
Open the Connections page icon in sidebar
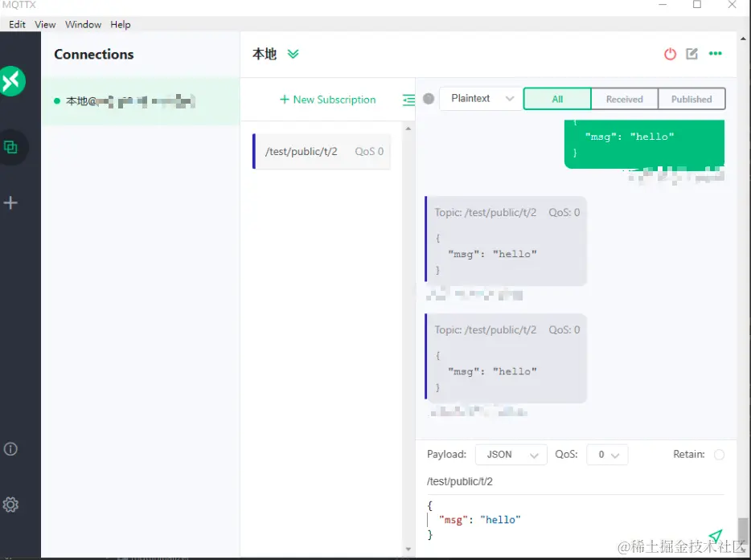click(x=10, y=147)
